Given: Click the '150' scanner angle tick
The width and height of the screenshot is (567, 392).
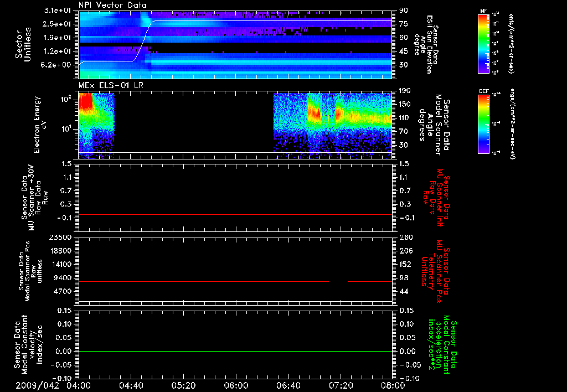Looking at the screenshot, I should coord(405,105).
